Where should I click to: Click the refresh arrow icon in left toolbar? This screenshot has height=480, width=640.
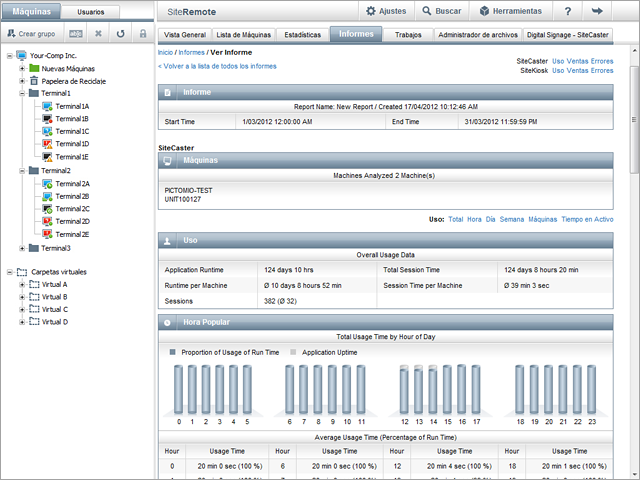click(120, 33)
